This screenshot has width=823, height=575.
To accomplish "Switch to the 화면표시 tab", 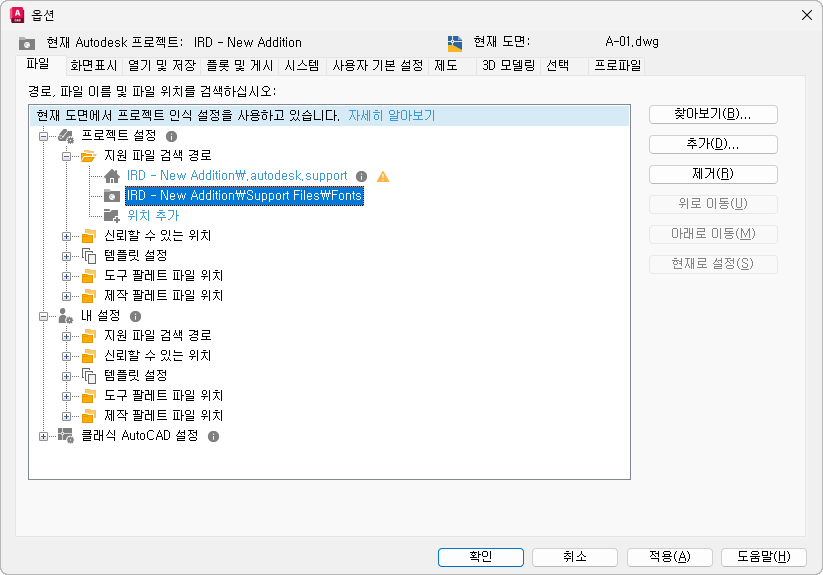I will (x=93, y=66).
